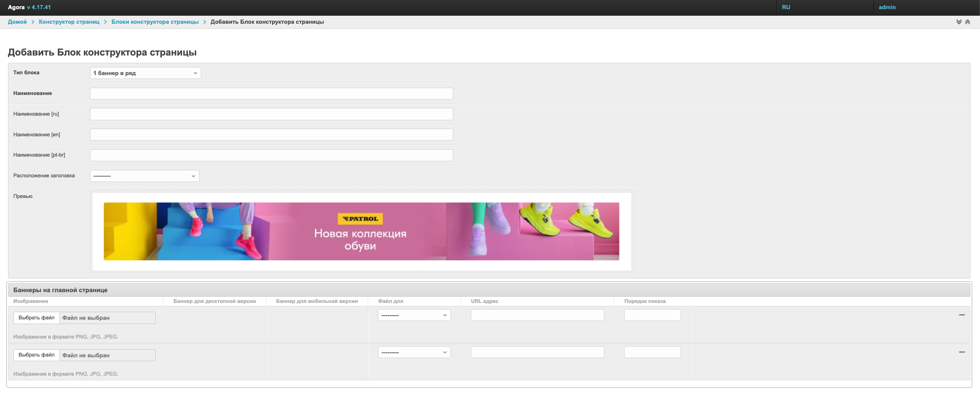Image resolution: width=980 pixels, height=396 pixels.
Task: Click the first row URL адрес field
Action: [537, 315]
